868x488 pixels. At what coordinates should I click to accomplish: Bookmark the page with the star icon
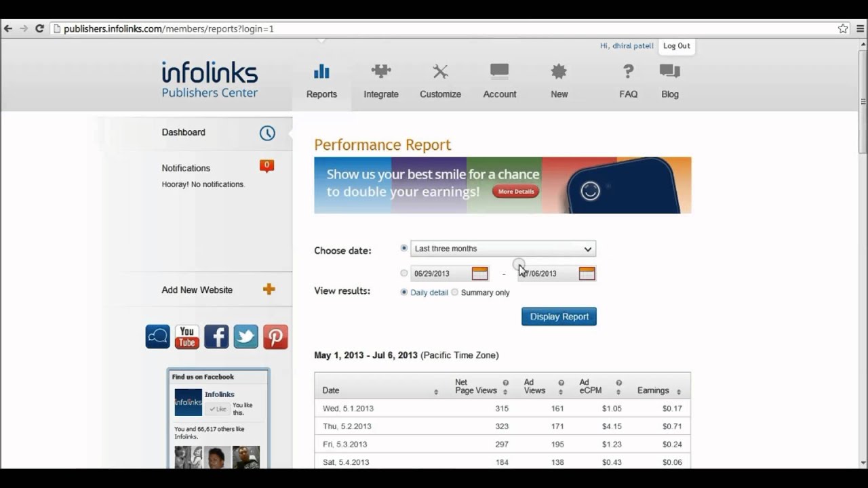(x=843, y=28)
